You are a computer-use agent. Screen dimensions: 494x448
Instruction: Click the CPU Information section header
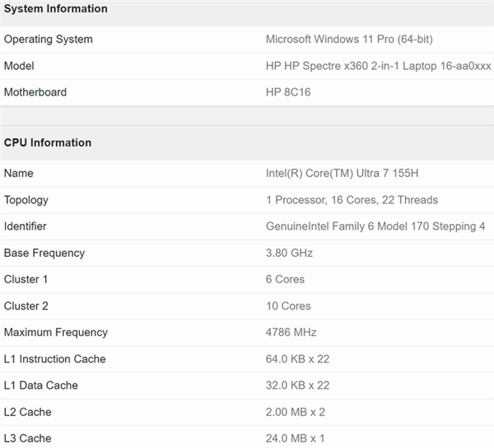[x=48, y=142]
